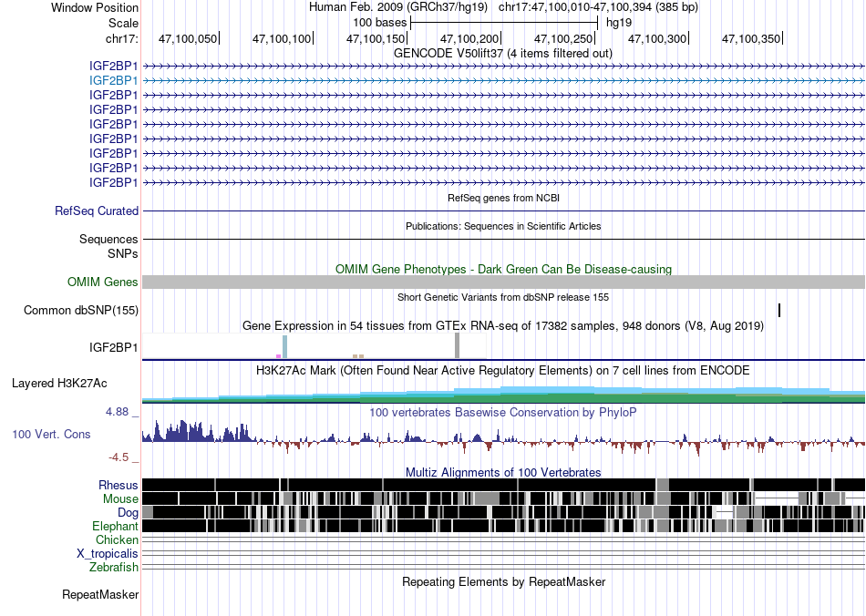Click the Mouse alignment row label
Viewport: 866px width, 616px height.
tap(120, 499)
